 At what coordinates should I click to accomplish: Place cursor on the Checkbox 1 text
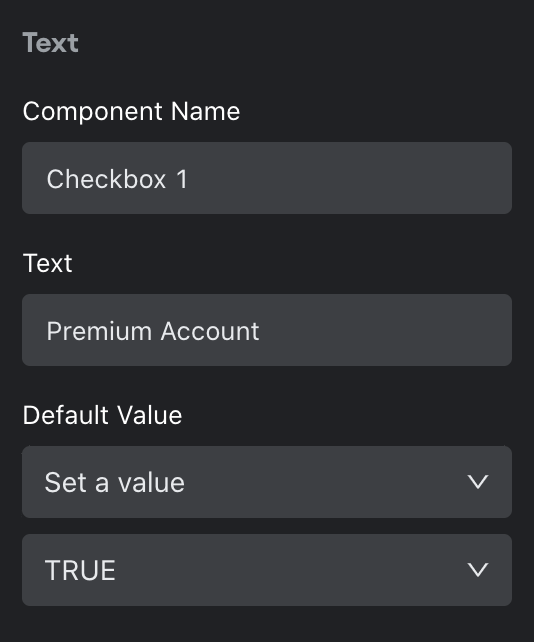coord(117,179)
